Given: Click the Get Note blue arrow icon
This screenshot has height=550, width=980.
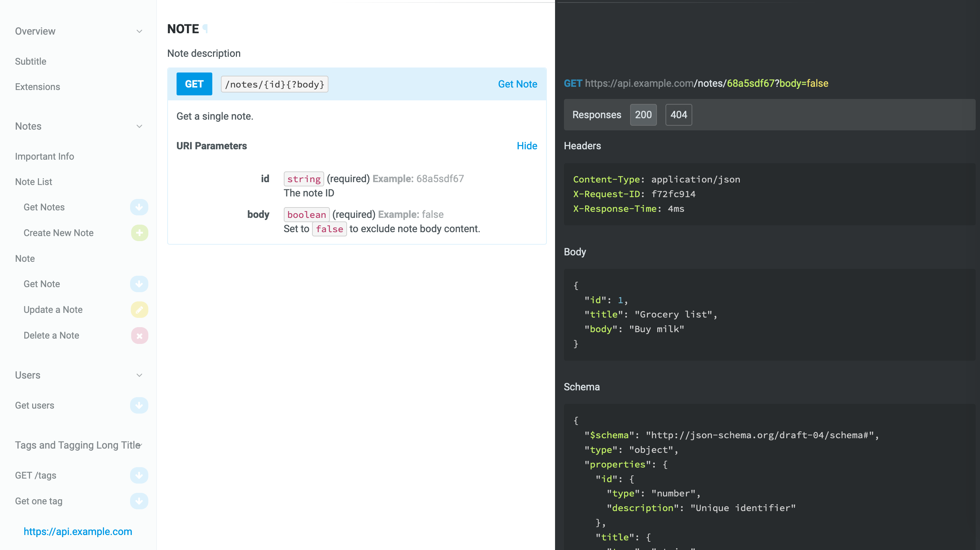Looking at the screenshot, I should pyautogui.click(x=139, y=284).
